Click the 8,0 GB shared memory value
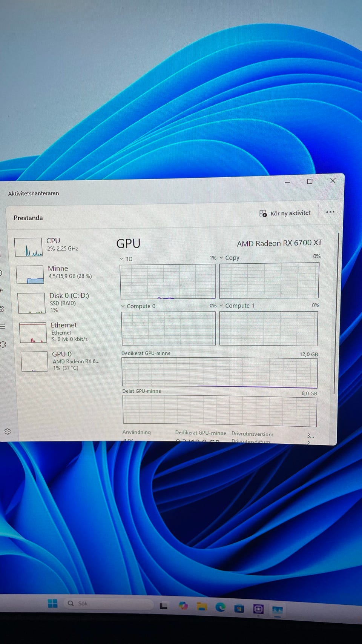 (x=309, y=393)
